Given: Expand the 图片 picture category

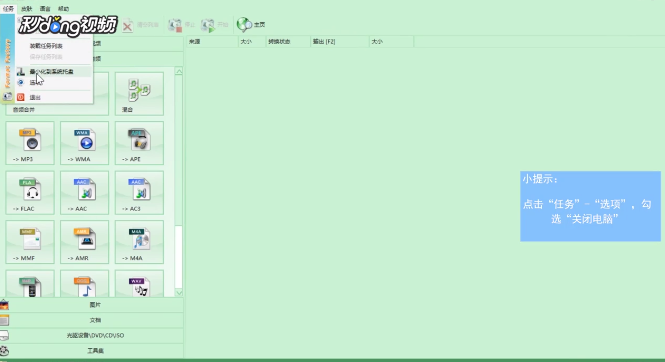Looking at the screenshot, I should tap(92, 305).
